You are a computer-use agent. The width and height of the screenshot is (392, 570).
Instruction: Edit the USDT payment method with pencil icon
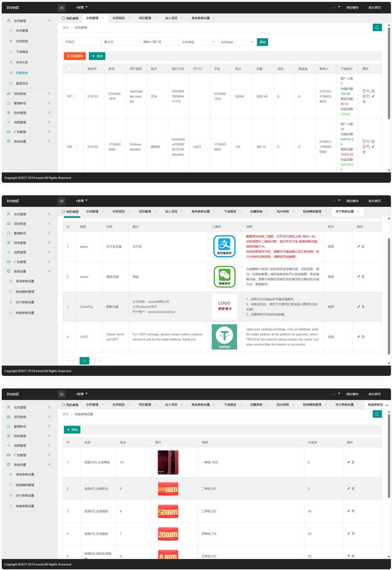[x=359, y=336]
